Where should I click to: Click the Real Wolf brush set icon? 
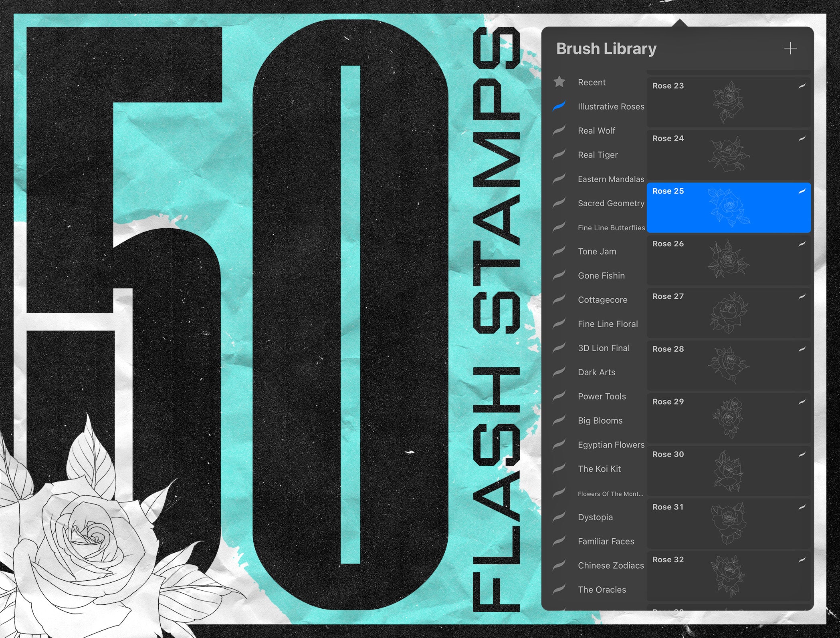(x=559, y=130)
